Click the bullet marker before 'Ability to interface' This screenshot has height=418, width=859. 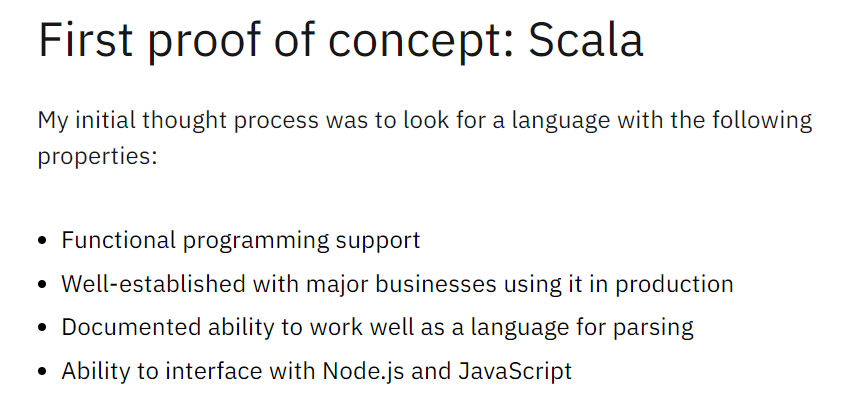[x=43, y=372]
